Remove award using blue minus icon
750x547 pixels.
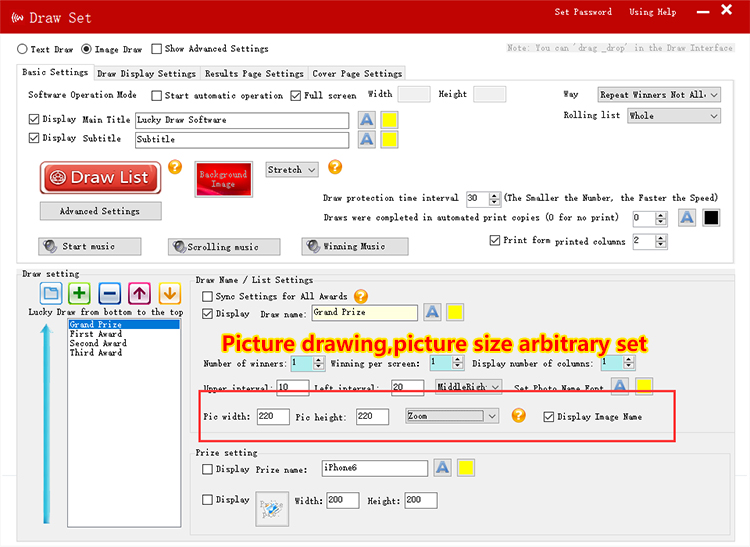[110, 294]
